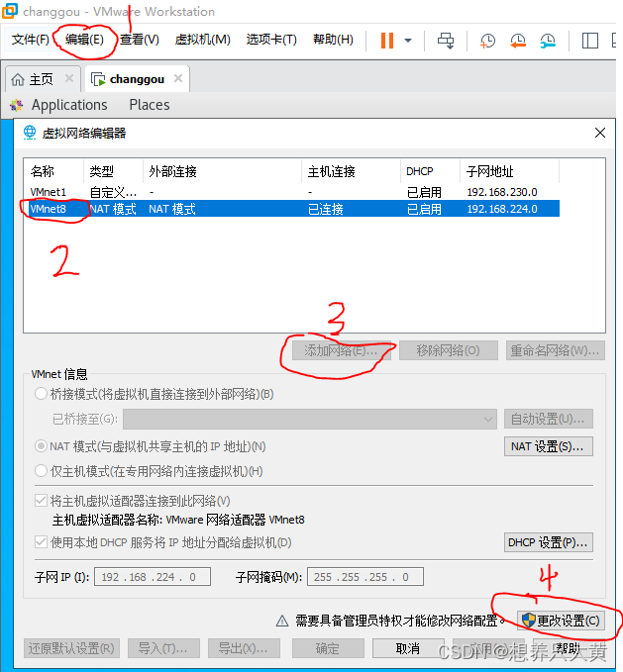The image size is (623, 672).
Task: Click the 自动设置(U)... button
Action: tap(549, 419)
